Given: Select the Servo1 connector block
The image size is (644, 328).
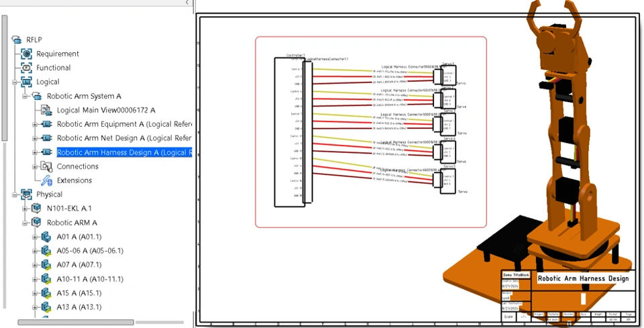Looking at the screenshot, I should 447,76.
